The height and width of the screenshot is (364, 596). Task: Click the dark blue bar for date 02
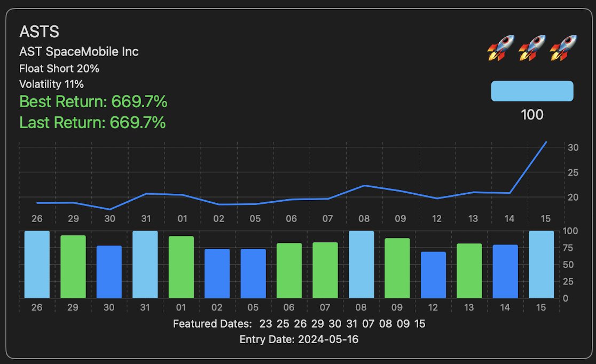coord(217,274)
